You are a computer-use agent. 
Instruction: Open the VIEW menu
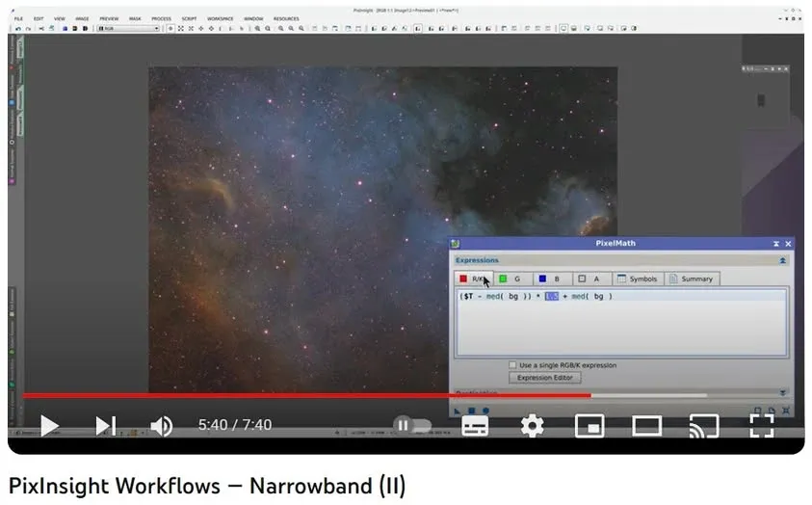(x=60, y=18)
